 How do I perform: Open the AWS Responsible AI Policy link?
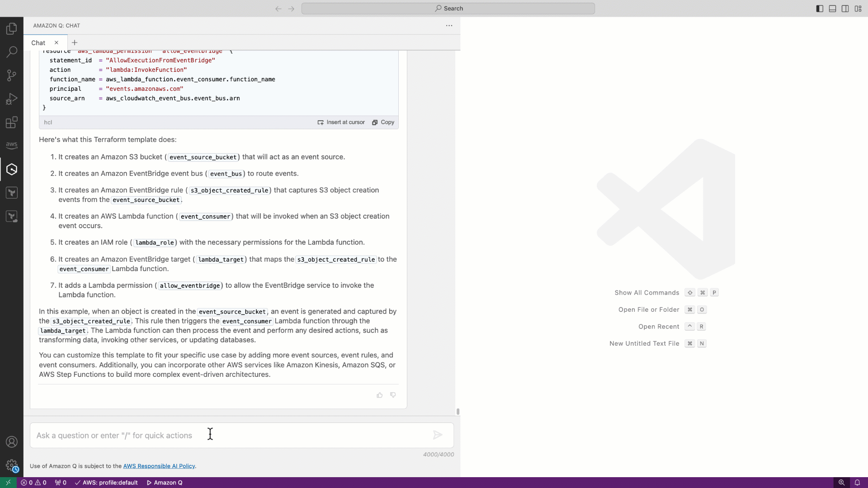(x=159, y=466)
